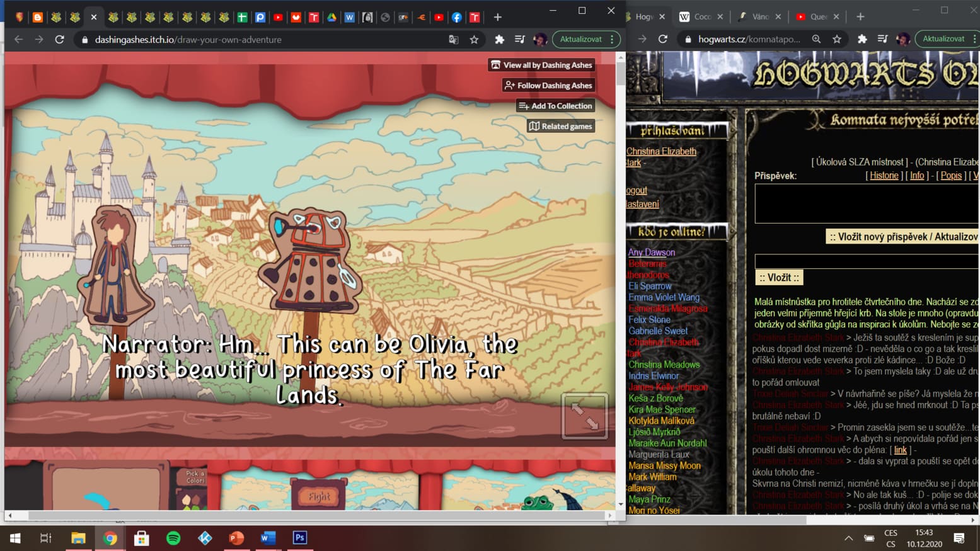Open a new tab in the itch.io window
The height and width of the screenshot is (551, 980).
pyautogui.click(x=497, y=17)
